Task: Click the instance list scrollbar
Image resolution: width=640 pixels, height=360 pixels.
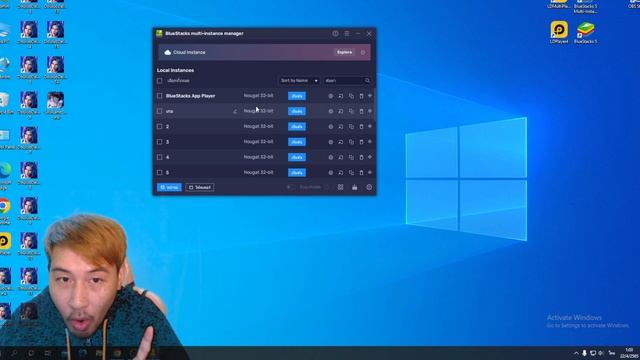Action: tap(374, 104)
